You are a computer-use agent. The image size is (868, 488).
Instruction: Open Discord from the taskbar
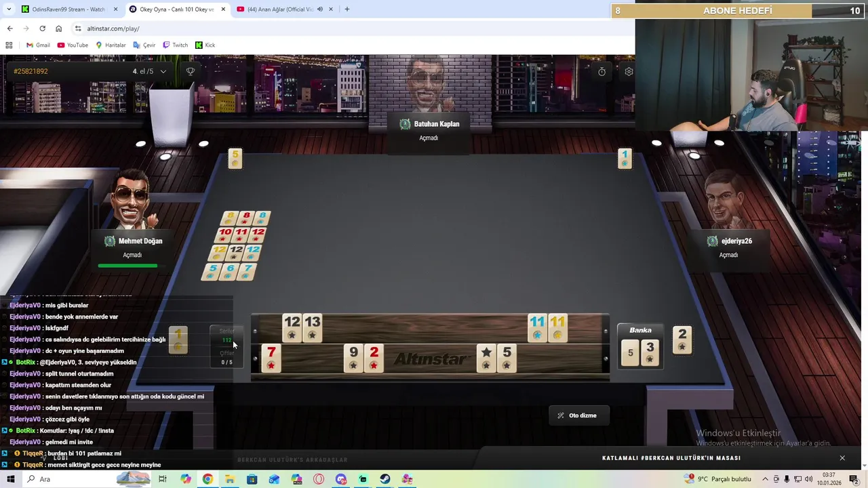point(341,479)
